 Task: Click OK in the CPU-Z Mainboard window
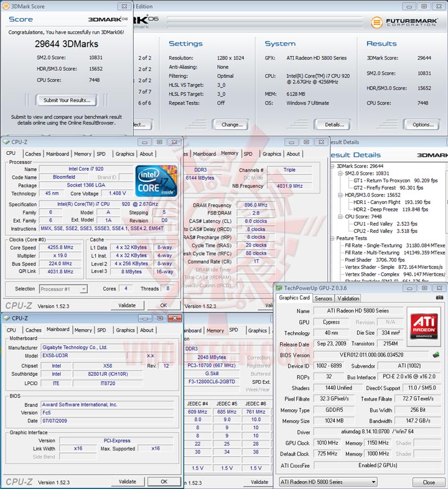pos(164,482)
